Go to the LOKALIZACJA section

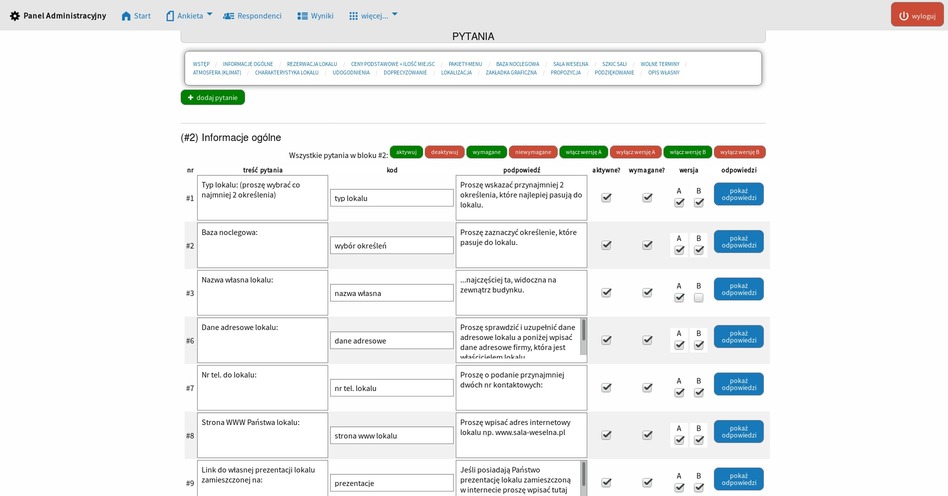tap(456, 73)
